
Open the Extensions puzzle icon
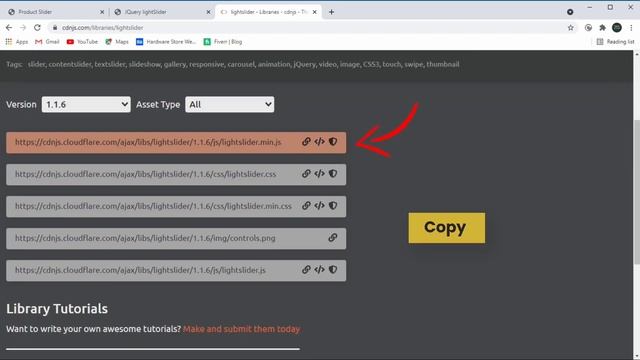pos(602,28)
